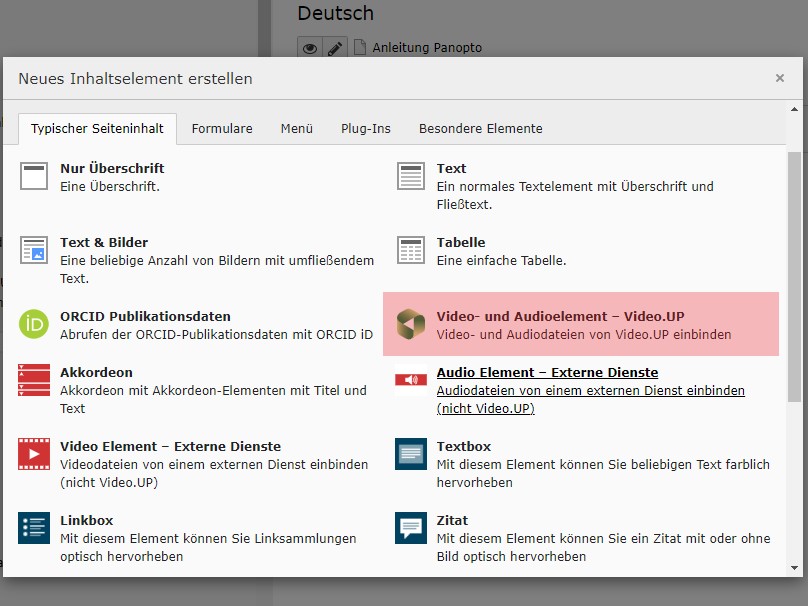The height and width of the screenshot is (606, 808).
Task: Switch to the Formulare tab
Action: click(x=222, y=128)
